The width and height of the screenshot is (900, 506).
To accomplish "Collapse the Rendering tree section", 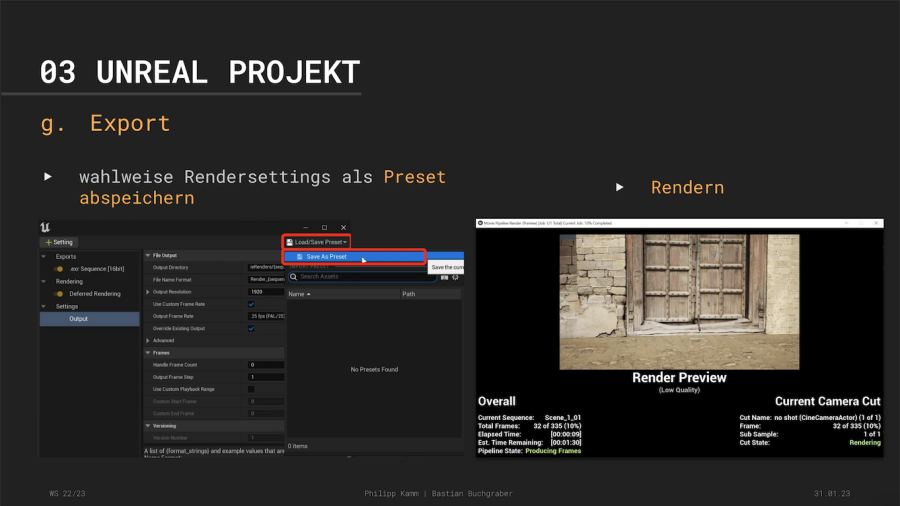I will pyautogui.click(x=44, y=282).
